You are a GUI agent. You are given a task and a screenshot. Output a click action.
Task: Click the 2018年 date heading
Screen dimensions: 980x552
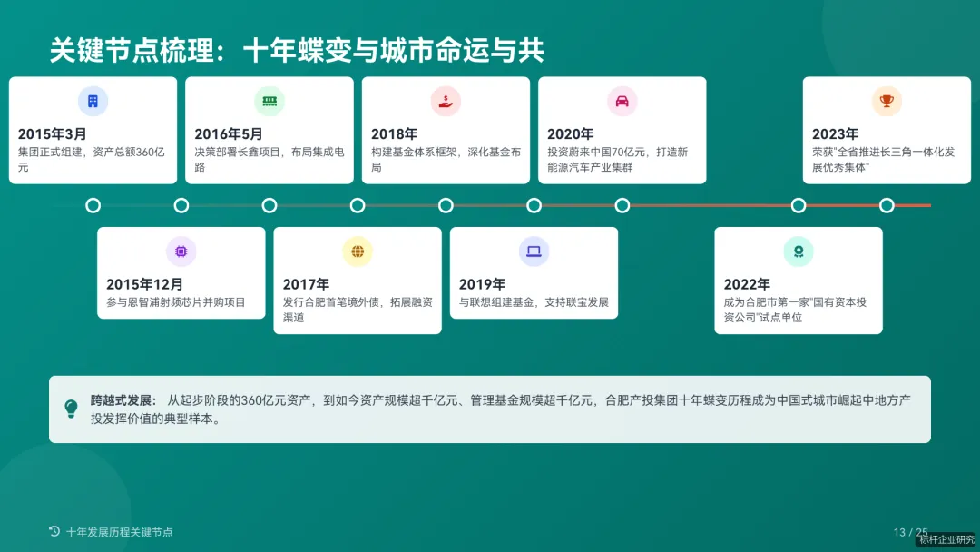[395, 133]
